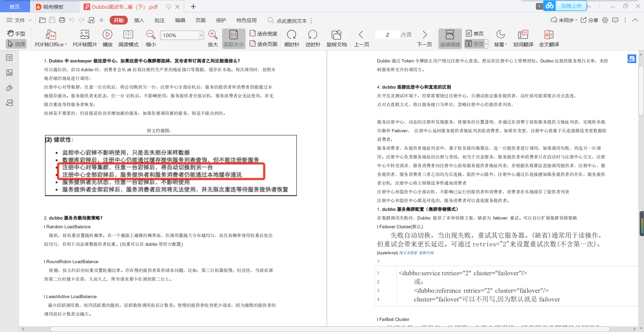Toggle 适合页面 fit page
Screen dimensions: 644x332
click(264, 44)
